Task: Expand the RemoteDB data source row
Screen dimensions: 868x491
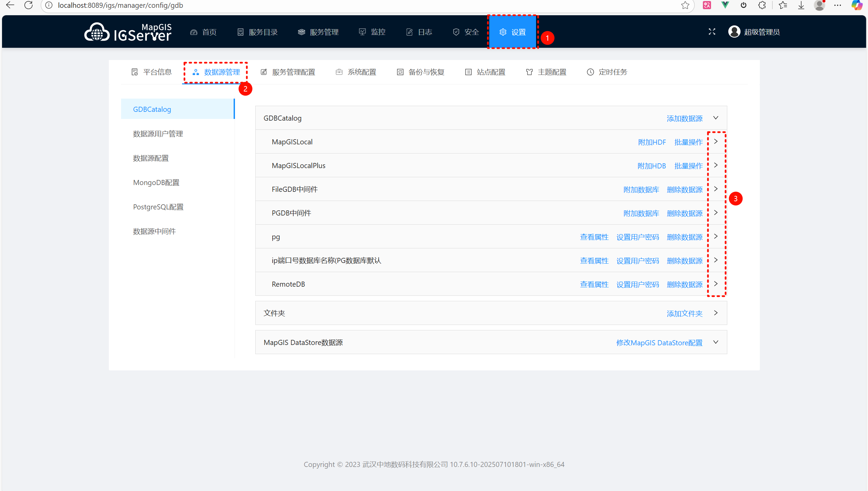Action: [716, 284]
